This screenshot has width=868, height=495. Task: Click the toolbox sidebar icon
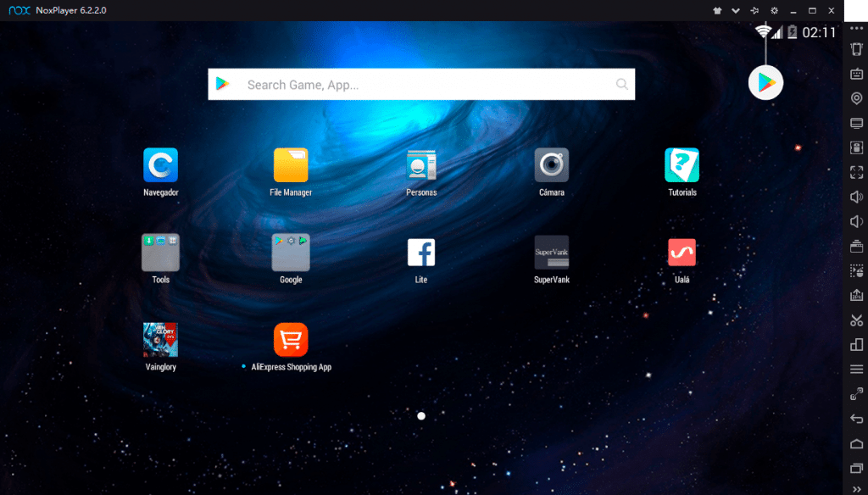856,246
